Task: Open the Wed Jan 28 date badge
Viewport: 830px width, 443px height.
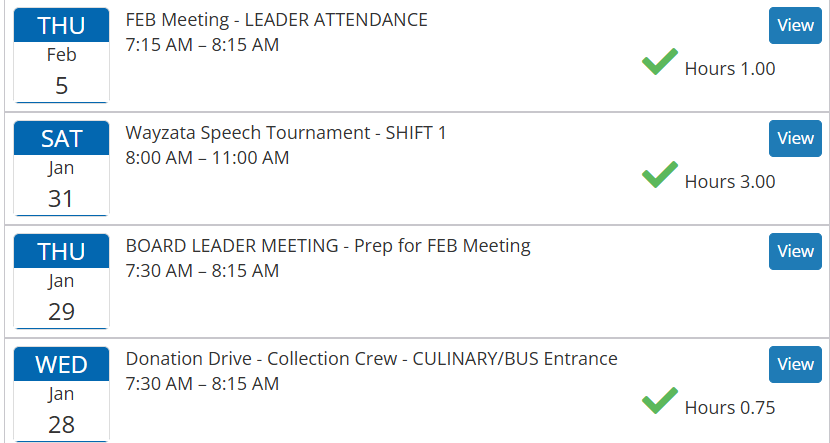Action: click(x=61, y=395)
